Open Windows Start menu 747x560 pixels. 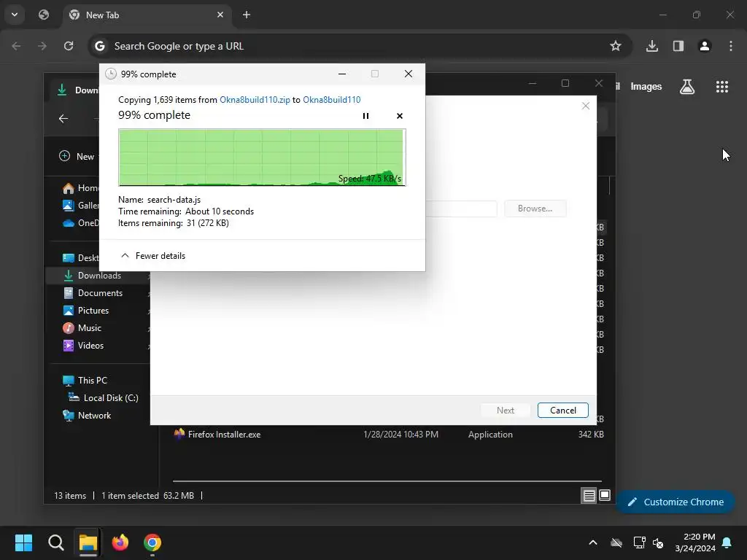pos(23,542)
